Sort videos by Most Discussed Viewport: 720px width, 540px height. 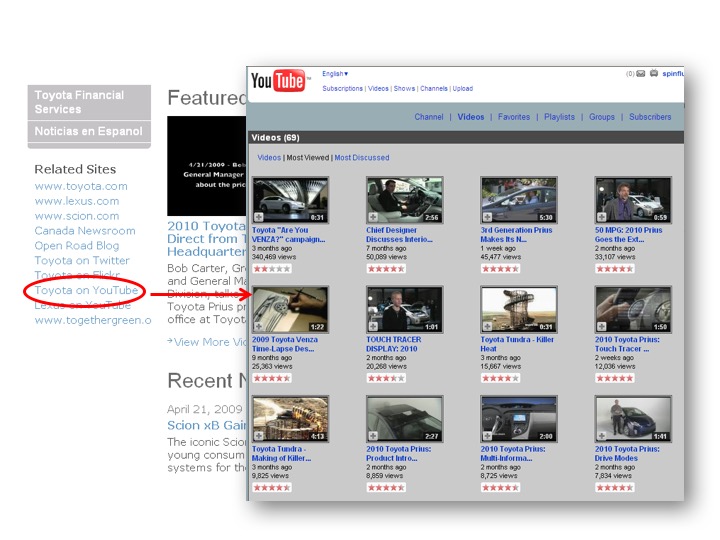[362, 158]
